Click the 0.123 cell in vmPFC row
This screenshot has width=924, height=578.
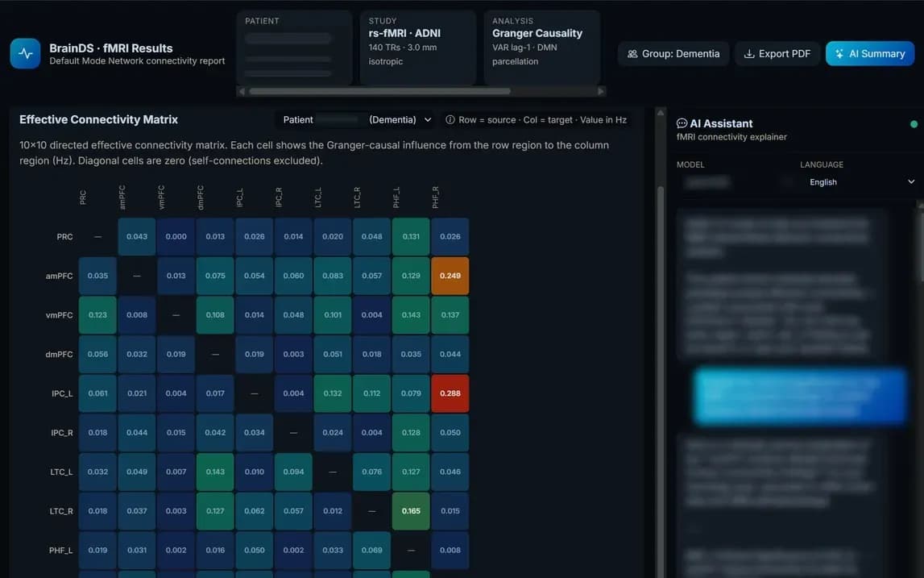pyautogui.click(x=97, y=315)
